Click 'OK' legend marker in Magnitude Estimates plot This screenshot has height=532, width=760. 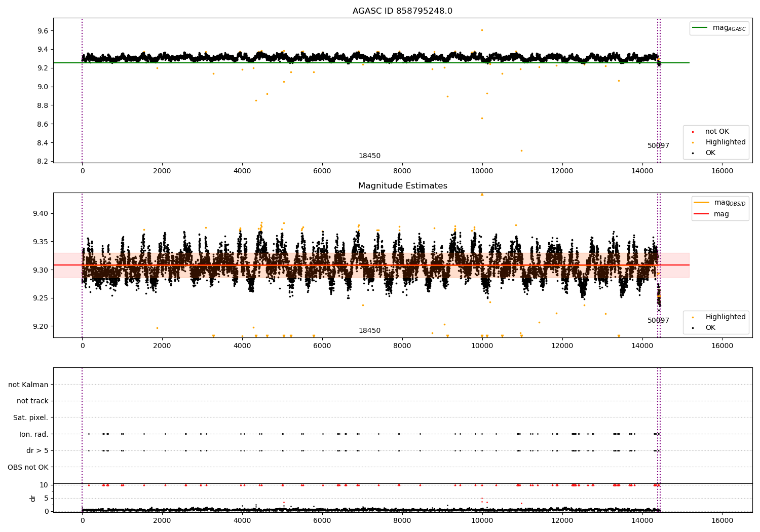tap(693, 328)
